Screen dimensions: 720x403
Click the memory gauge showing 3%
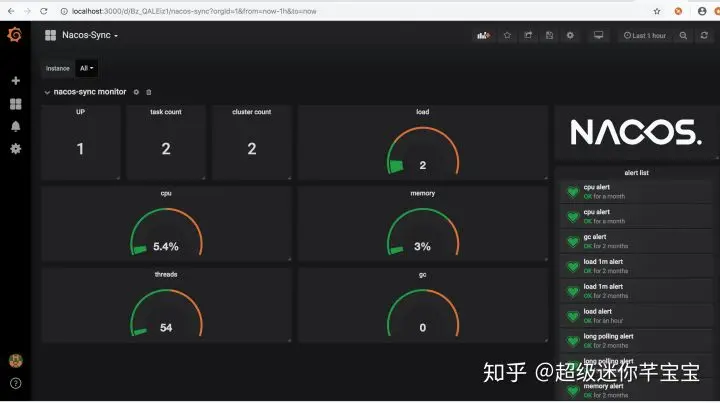pyautogui.click(x=422, y=232)
